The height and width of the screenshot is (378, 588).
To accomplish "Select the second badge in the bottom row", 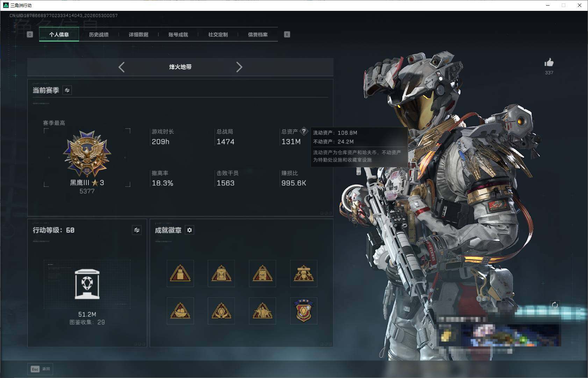I will [221, 311].
